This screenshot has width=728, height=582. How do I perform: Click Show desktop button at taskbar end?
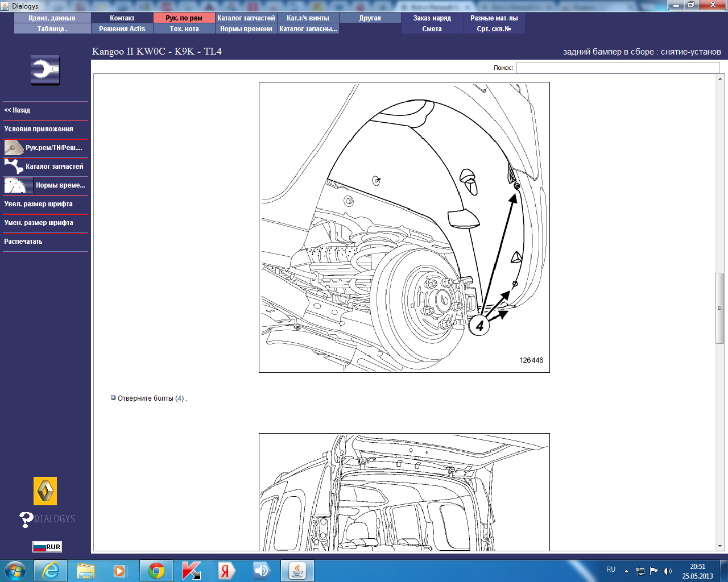point(723,571)
